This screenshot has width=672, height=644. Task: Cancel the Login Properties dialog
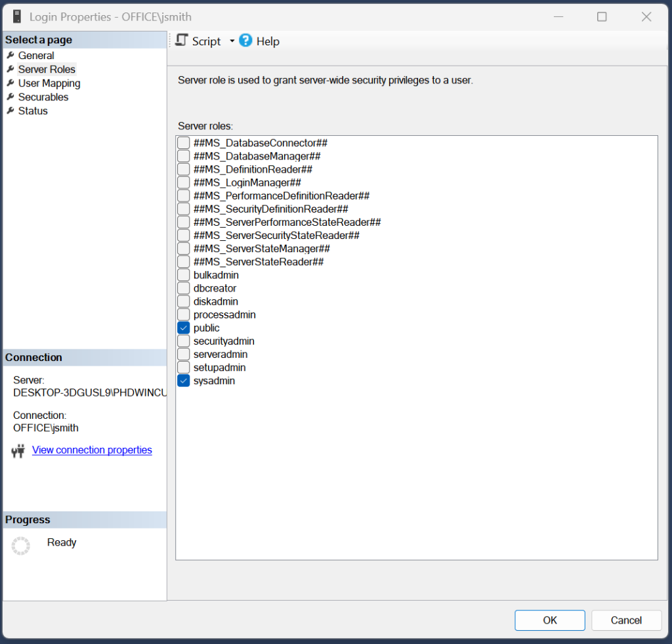click(626, 620)
